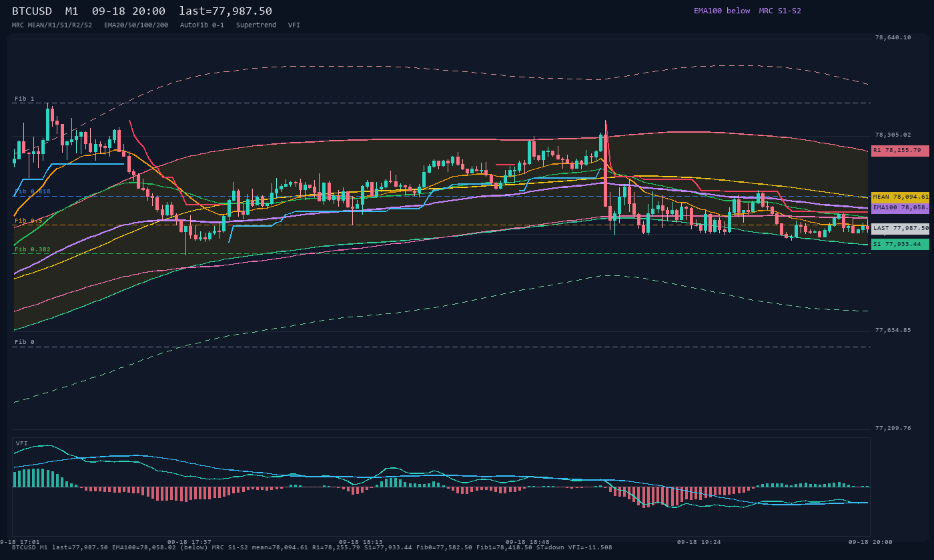Image resolution: width=934 pixels, height=560 pixels.
Task: Click the bottom status line summary text
Action: 312,547
